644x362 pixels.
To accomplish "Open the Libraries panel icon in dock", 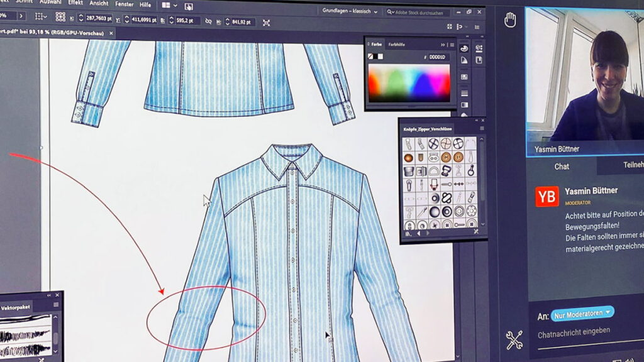I will click(x=479, y=61).
